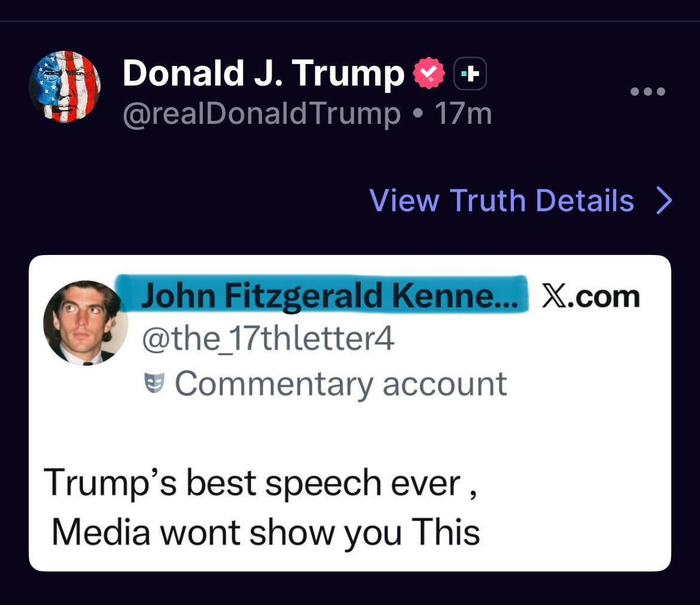Viewport: 700px width, 605px height.
Task: Click the ".com" text in the card header
Action: click(602, 297)
